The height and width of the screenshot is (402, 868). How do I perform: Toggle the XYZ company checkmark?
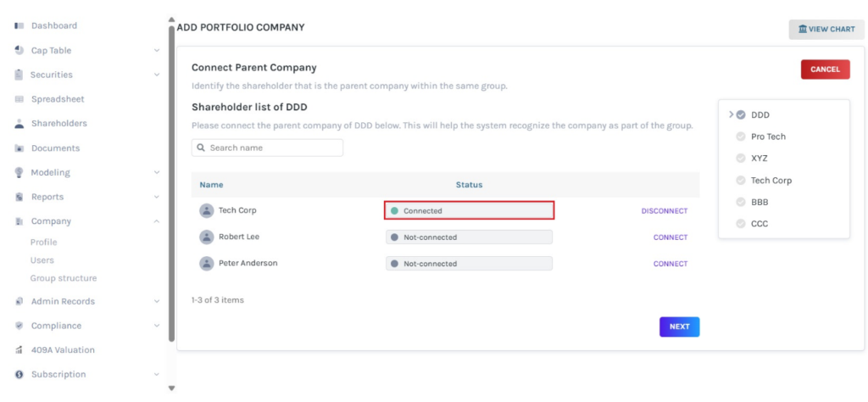[741, 159]
